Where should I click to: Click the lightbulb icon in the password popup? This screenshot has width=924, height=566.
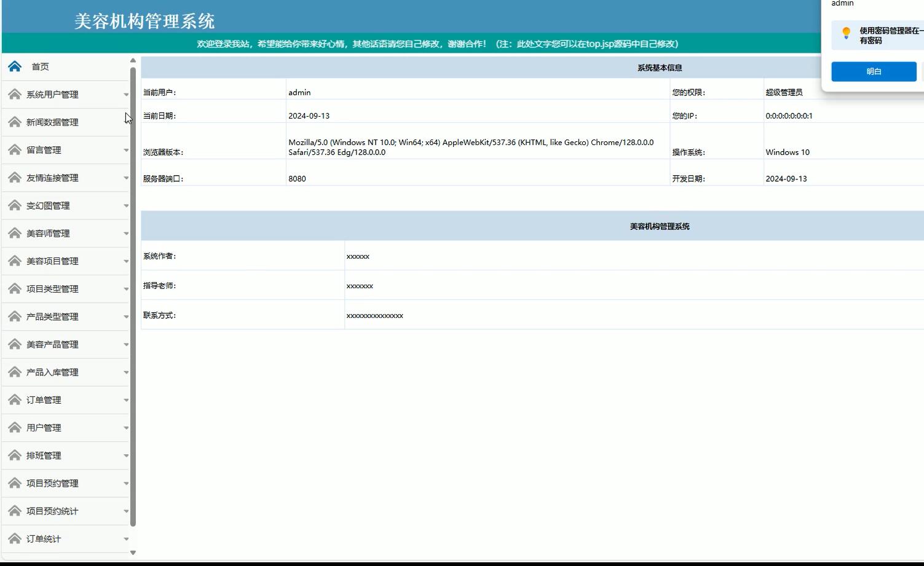coord(847,33)
